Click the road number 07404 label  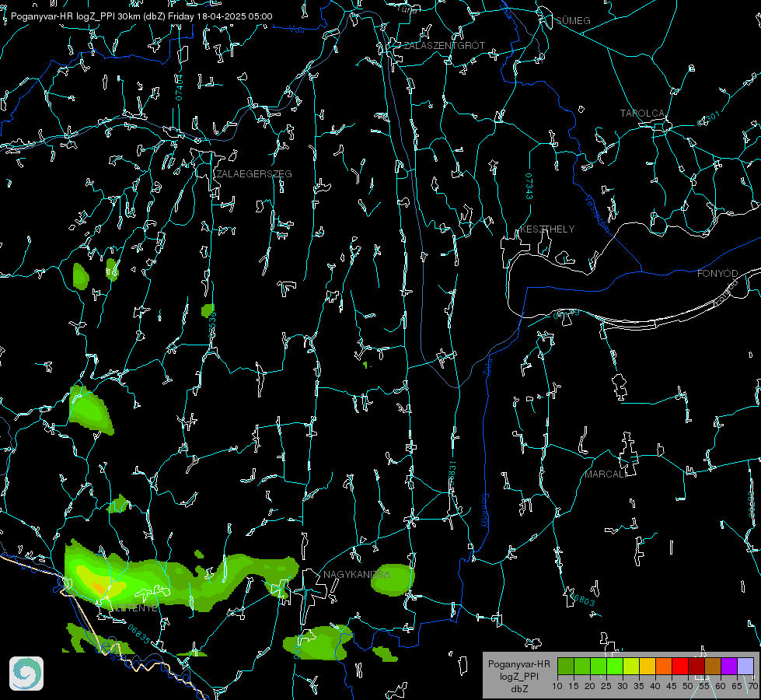tap(179, 88)
